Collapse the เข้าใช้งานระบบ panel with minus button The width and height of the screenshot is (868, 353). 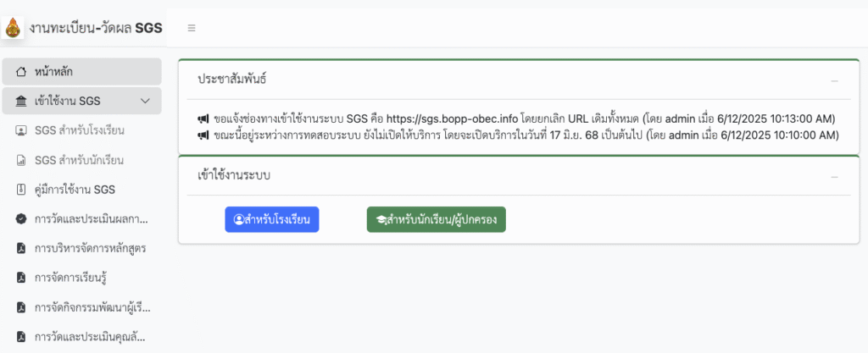coord(834,176)
